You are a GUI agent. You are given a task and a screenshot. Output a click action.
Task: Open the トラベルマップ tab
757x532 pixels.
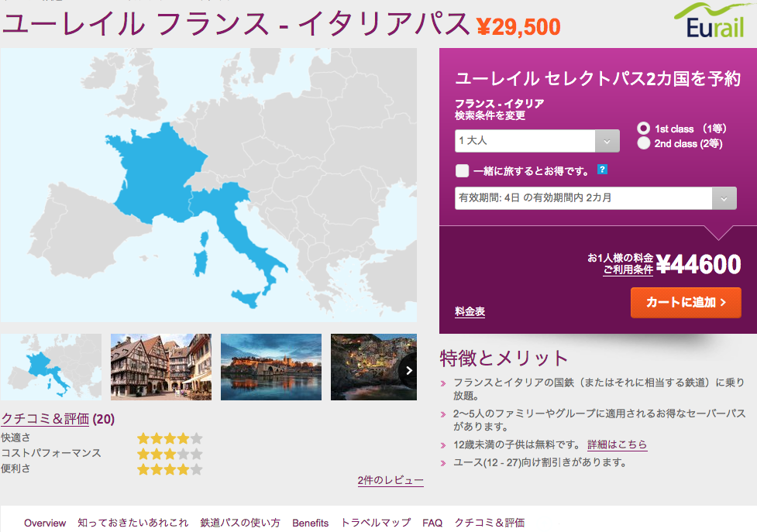[376, 523]
